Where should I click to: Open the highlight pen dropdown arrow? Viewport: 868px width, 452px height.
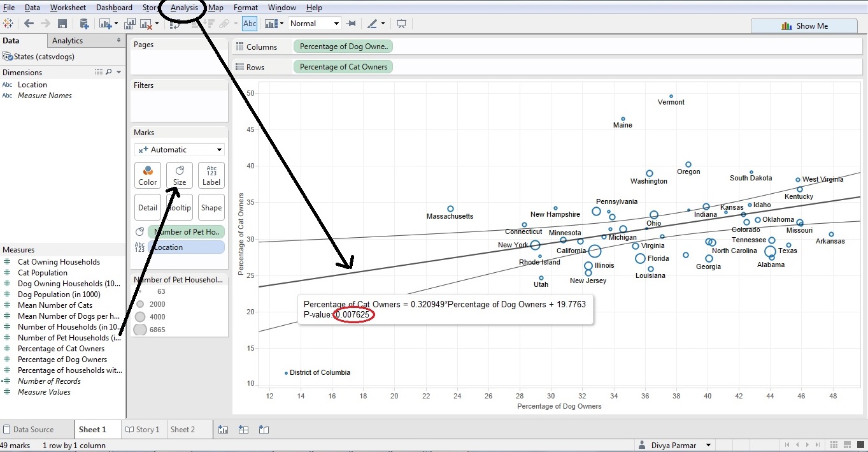pyautogui.click(x=383, y=24)
